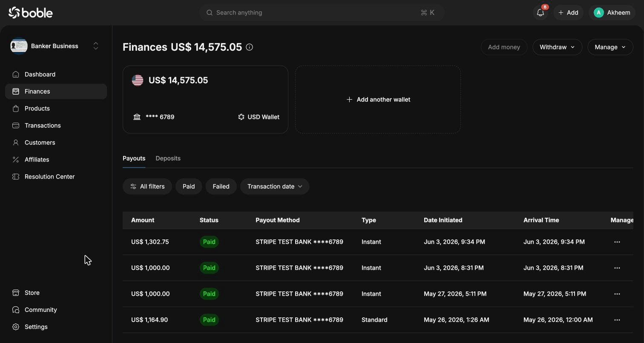The image size is (644, 343).
Task: Click May 27, 2026, 5:11 PM date initiated
Action: coord(455,294)
